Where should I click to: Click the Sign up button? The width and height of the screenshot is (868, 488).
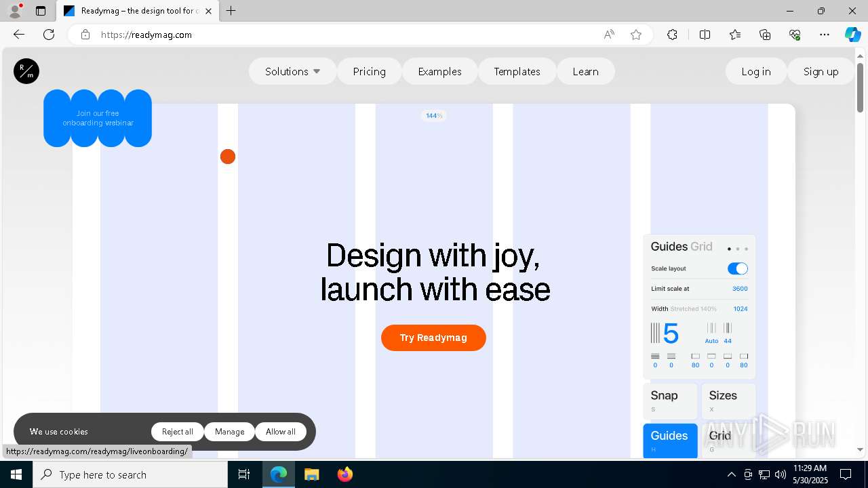pos(821,71)
